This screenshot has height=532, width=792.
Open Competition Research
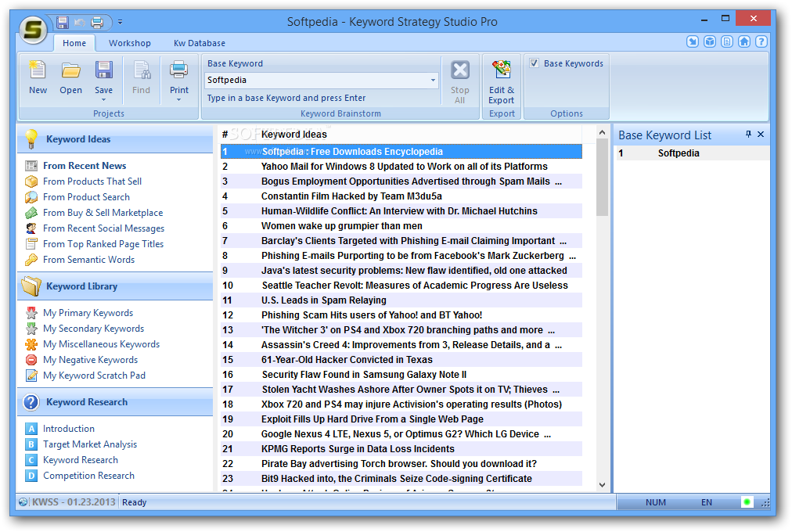[x=88, y=476]
